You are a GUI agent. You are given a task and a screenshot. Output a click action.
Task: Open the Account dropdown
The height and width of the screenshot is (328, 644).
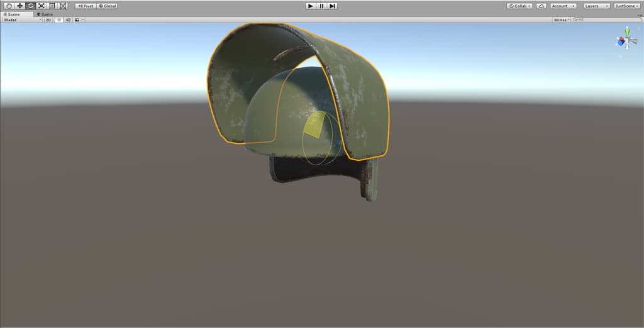(x=563, y=6)
